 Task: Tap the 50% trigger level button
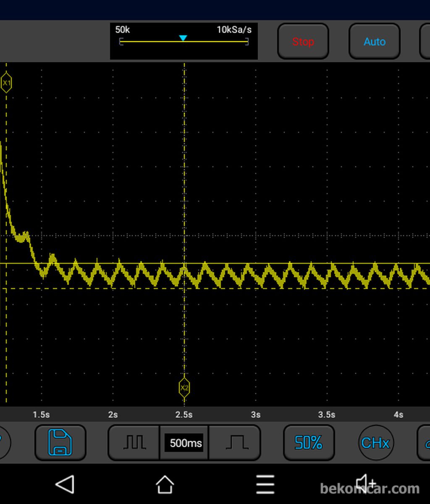(x=309, y=443)
